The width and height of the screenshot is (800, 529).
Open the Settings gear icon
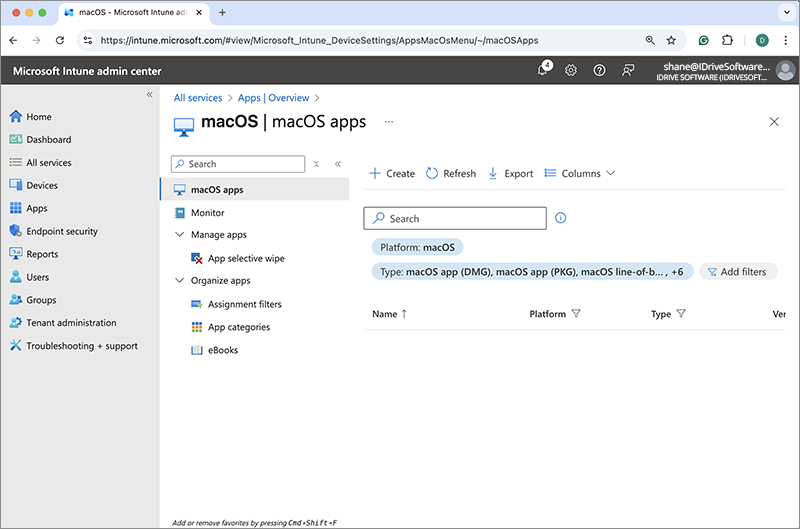click(571, 70)
